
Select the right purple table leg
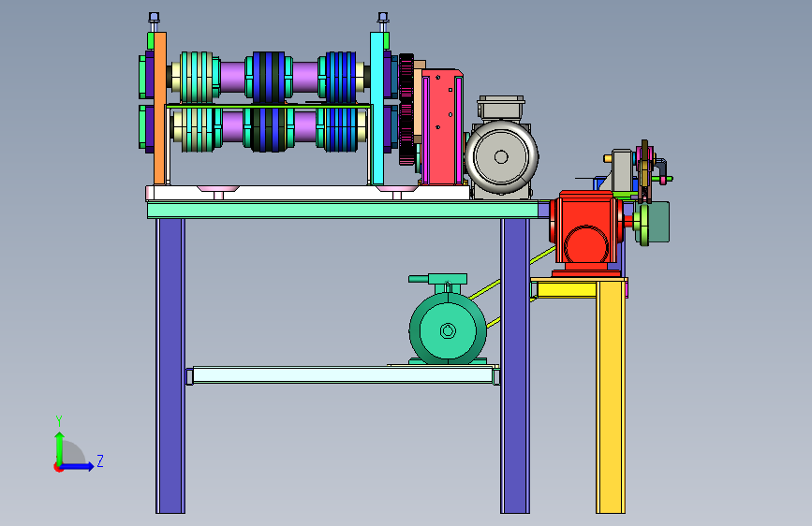[x=515, y=366]
